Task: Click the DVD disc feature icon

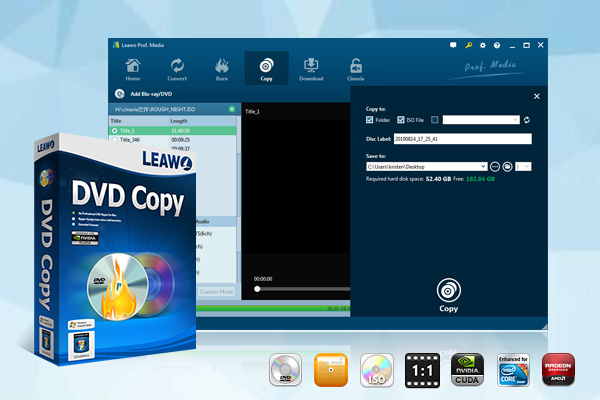Action: click(285, 370)
